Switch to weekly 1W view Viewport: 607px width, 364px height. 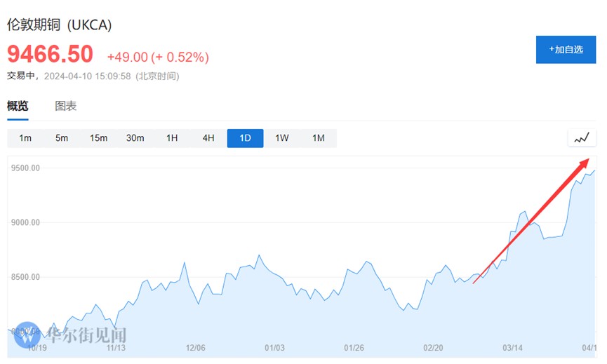point(281,138)
